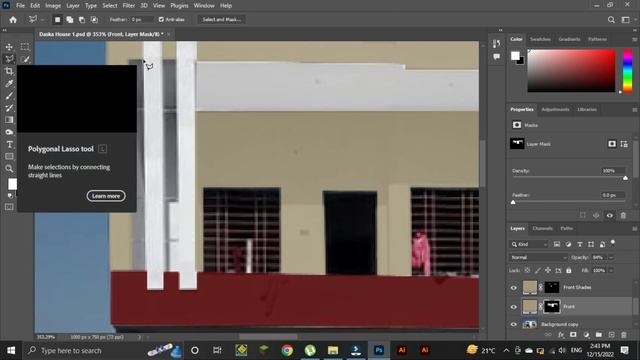
Task: Select the Rectangle shape tool
Action: point(9,156)
